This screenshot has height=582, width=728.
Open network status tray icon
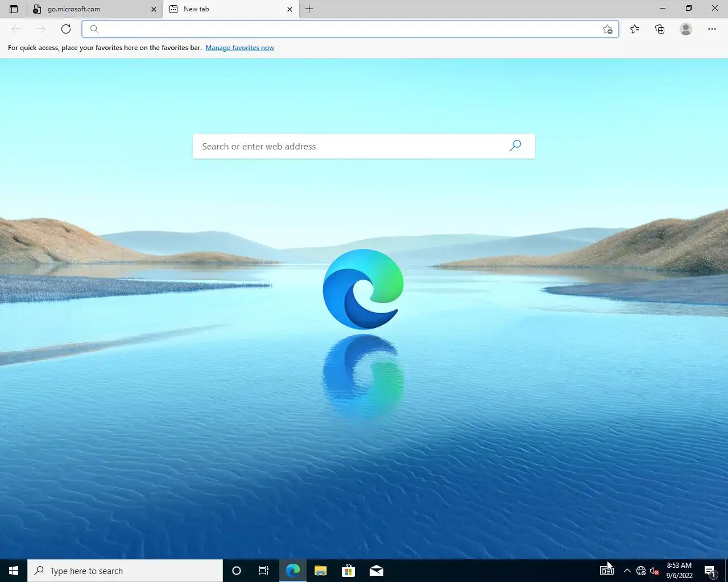click(x=641, y=571)
